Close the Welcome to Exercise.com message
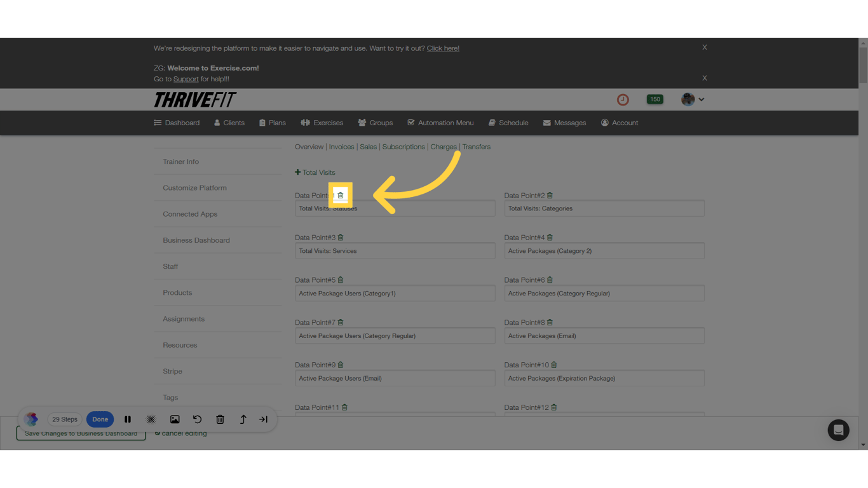Image resolution: width=868 pixels, height=488 pixels. (705, 78)
